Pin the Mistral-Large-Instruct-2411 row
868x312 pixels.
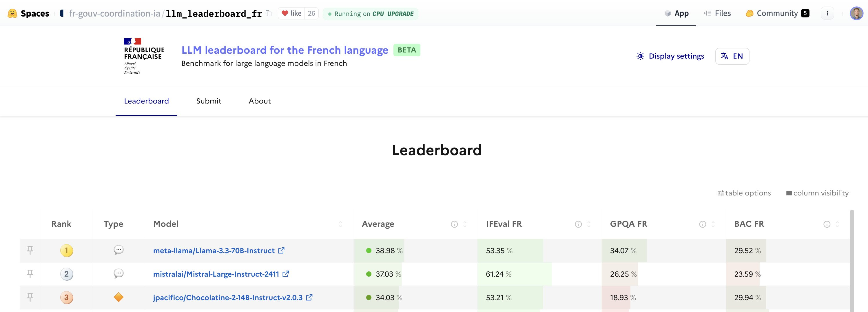coord(30,274)
